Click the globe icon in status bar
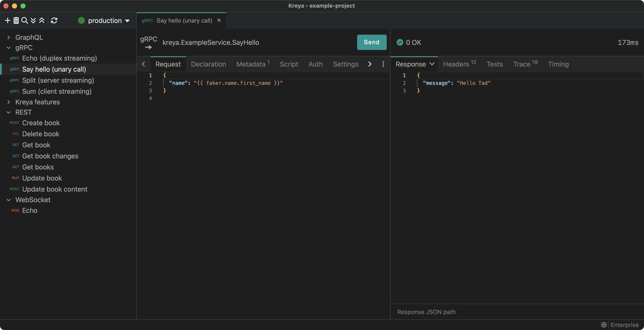Screen dimensions: 644x330 coord(604,324)
